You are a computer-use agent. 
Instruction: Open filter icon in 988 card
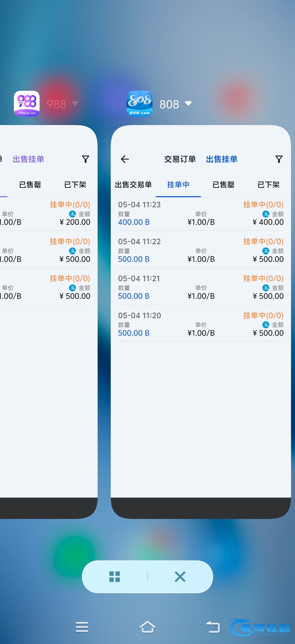85,159
